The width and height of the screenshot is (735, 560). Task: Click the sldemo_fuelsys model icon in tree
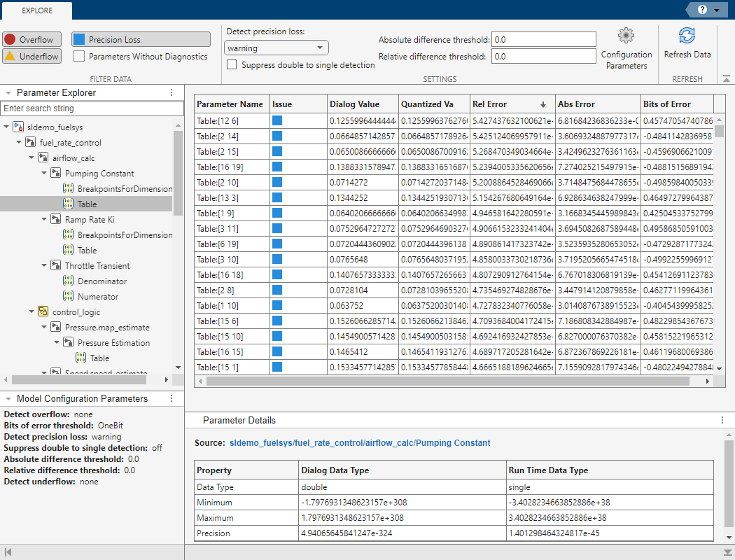pos(17,127)
